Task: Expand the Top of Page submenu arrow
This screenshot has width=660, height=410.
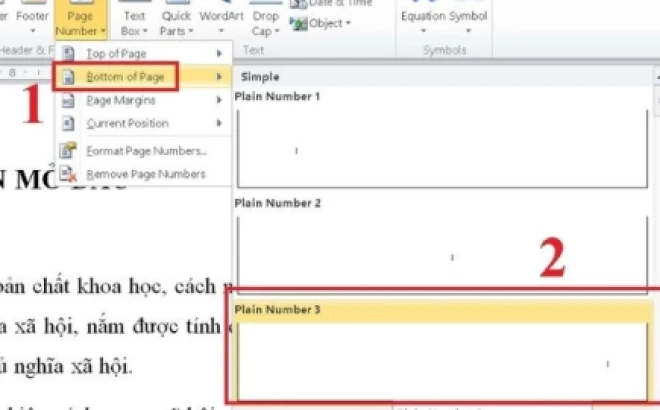Action: point(219,53)
